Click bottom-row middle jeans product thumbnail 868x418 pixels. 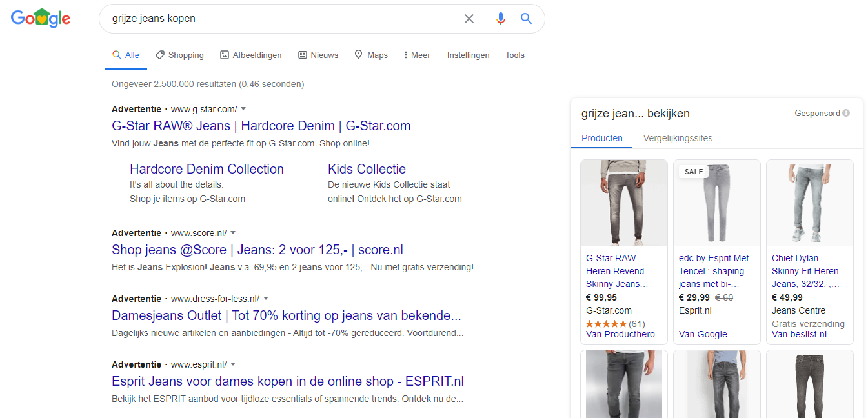click(x=717, y=384)
